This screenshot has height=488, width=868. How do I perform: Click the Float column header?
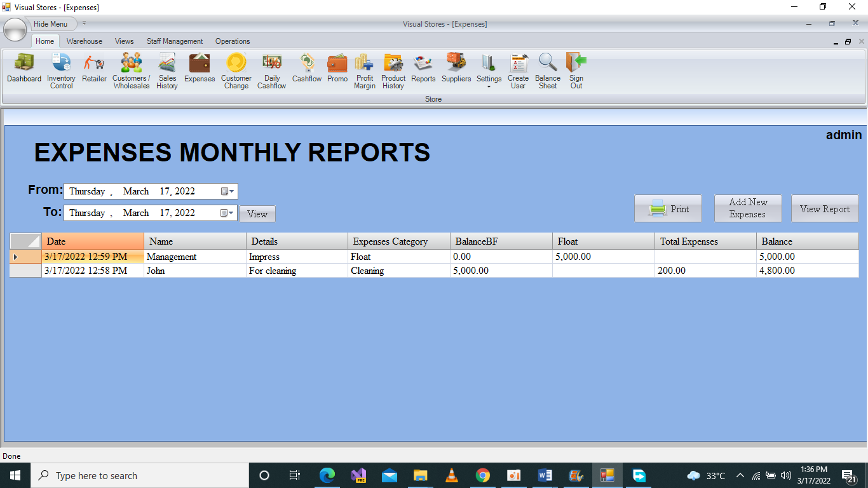point(604,241)
